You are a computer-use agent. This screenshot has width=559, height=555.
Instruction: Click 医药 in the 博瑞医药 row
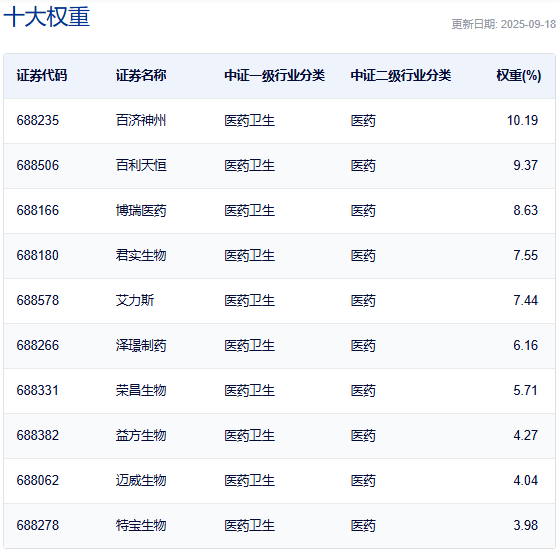point(363,210)
